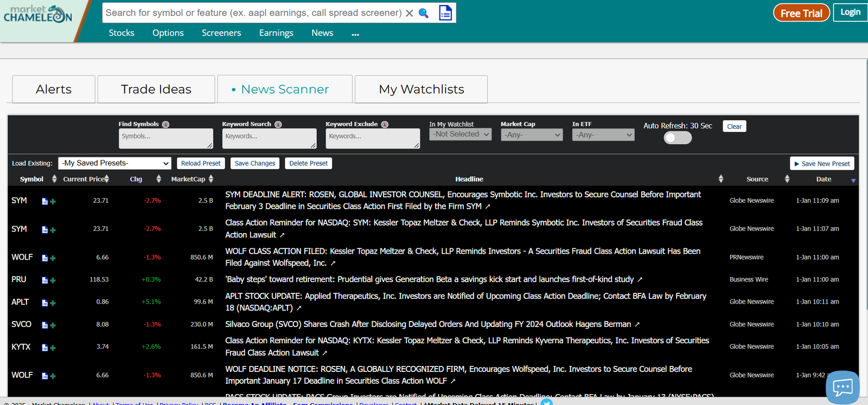Open the Market Cap filter dropdown
Viewport: 868px width, 405px height.
point(532,134)
